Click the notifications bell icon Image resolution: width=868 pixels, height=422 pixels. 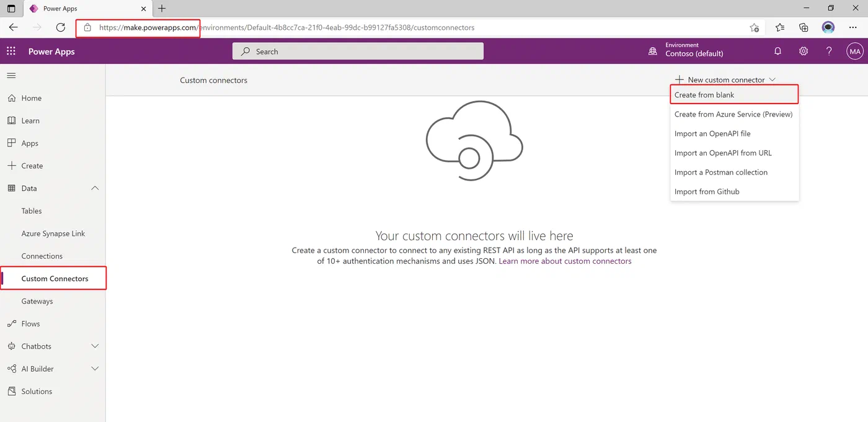coord(777,52)
